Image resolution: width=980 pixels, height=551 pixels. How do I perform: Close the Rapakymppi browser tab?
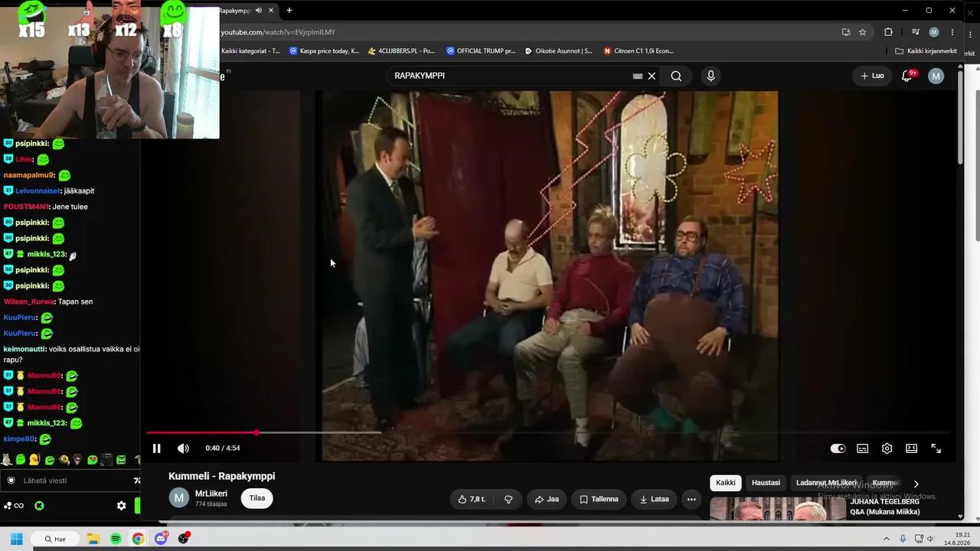271,11
